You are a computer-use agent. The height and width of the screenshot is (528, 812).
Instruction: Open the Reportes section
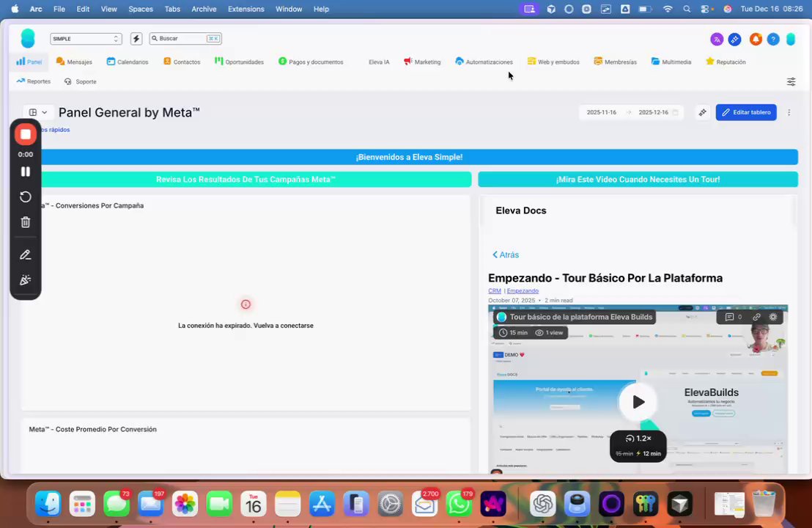(34, 81)
